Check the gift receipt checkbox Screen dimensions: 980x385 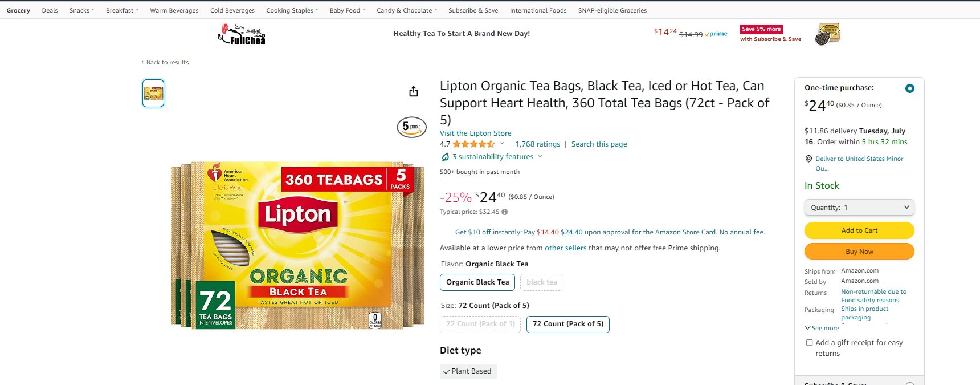[x=809, y=343]
